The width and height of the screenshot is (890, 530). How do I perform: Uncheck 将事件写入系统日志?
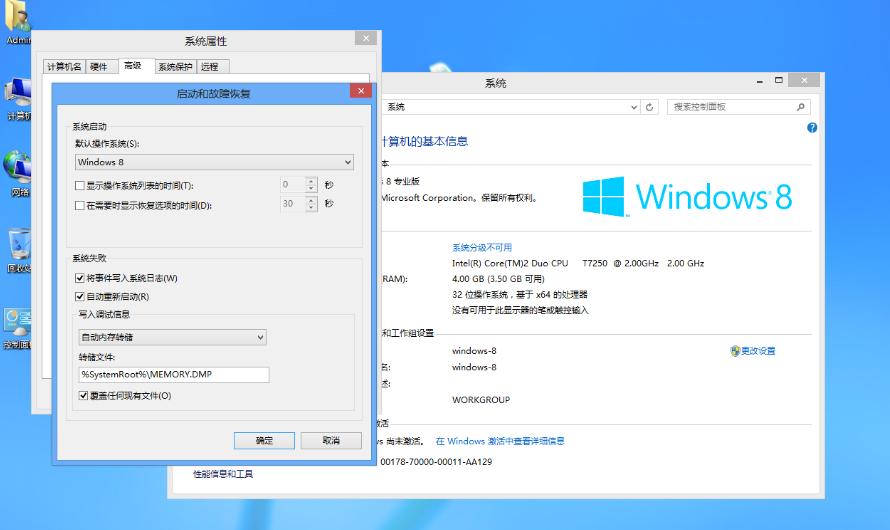tap(80, 278)
